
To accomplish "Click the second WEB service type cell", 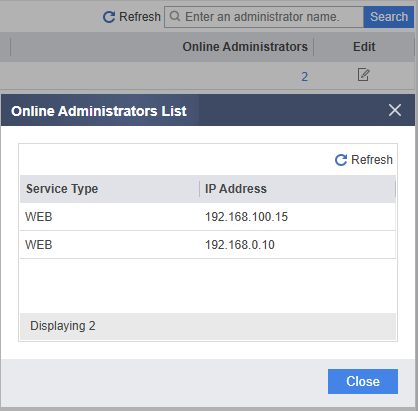I will 39,245.
